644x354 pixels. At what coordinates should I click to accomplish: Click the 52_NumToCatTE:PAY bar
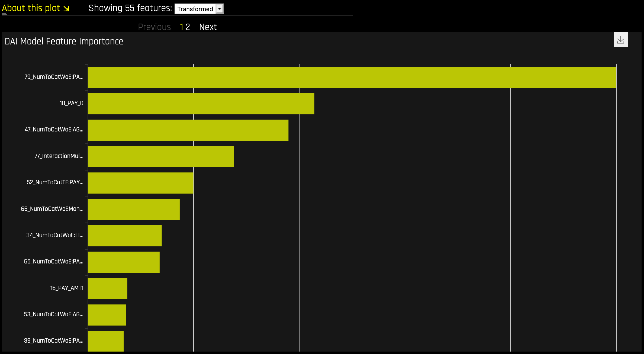[140, 183]
